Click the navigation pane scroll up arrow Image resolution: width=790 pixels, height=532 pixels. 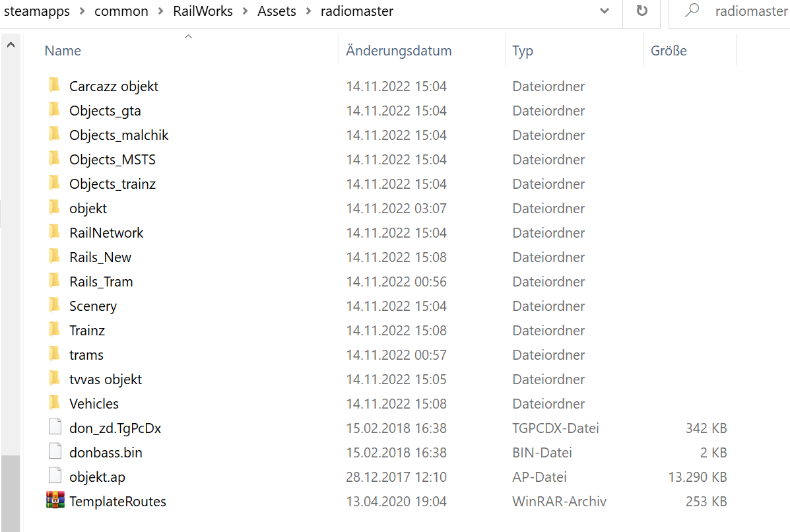11,45
